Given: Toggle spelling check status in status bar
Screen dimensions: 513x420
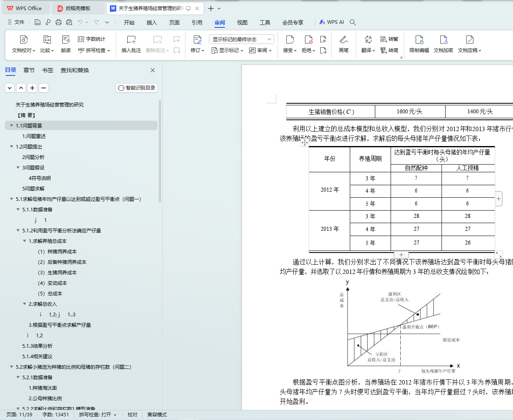Looking at the screenshot, I should pos(98,415).
